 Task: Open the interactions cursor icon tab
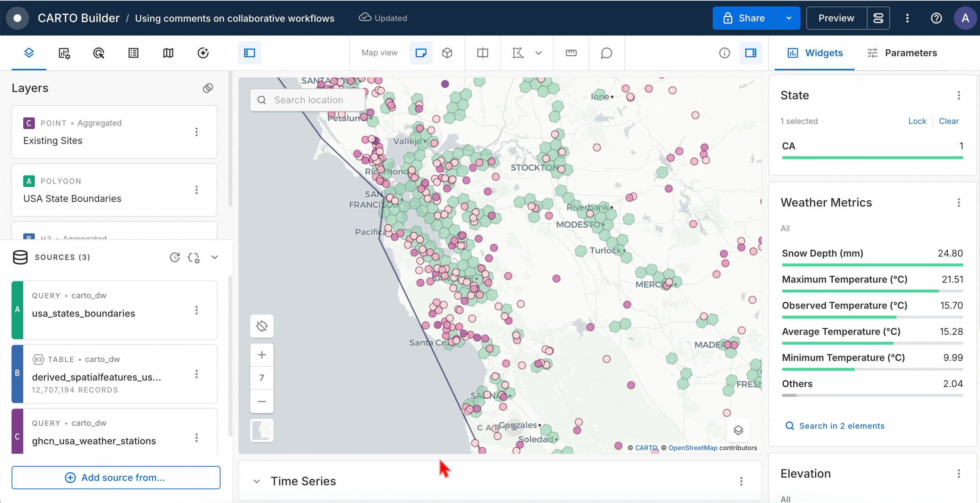(99, 53)
